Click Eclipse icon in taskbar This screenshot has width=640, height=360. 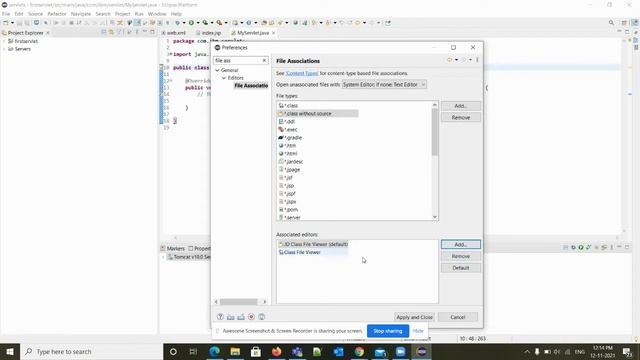point(422,351)
